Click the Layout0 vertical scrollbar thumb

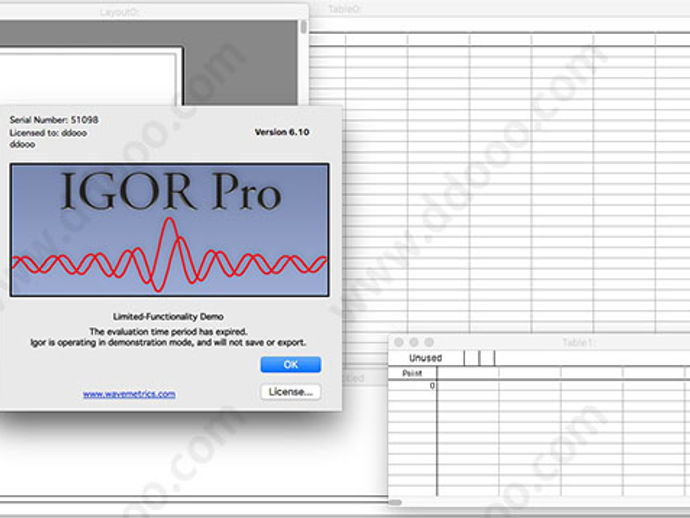[x=304, y=27]
